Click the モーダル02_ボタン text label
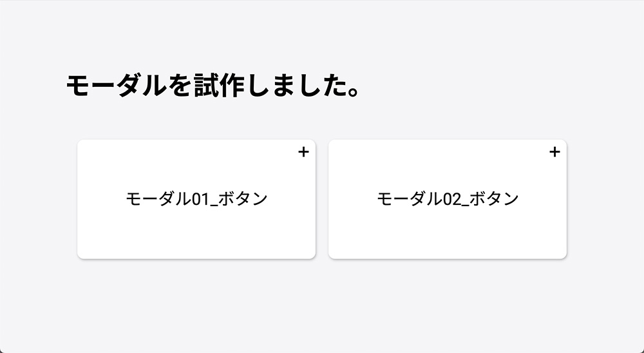644x353 pixels. pos(448,199)
